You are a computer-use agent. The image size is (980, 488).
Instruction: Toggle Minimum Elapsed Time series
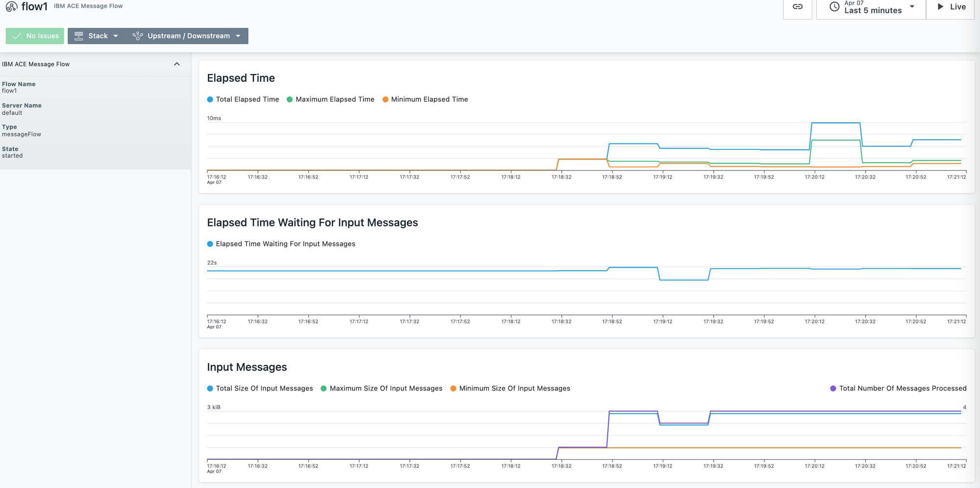[x=425, y=99]
